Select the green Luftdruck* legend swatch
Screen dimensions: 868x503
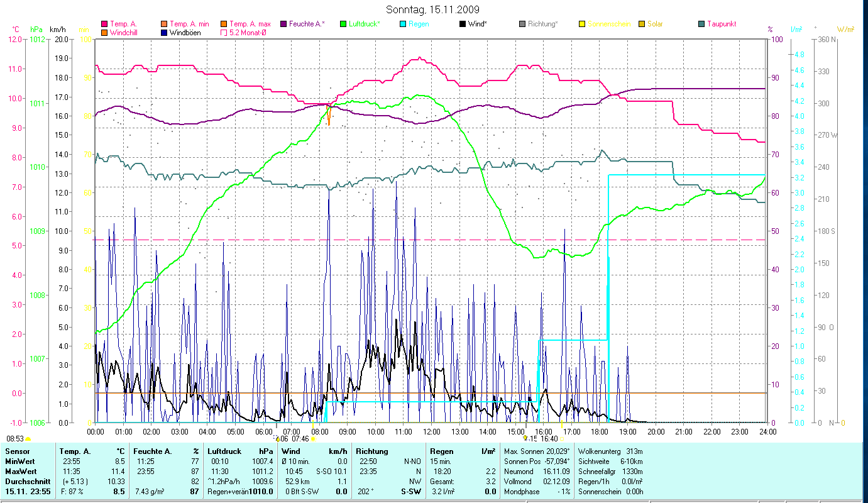343,24
